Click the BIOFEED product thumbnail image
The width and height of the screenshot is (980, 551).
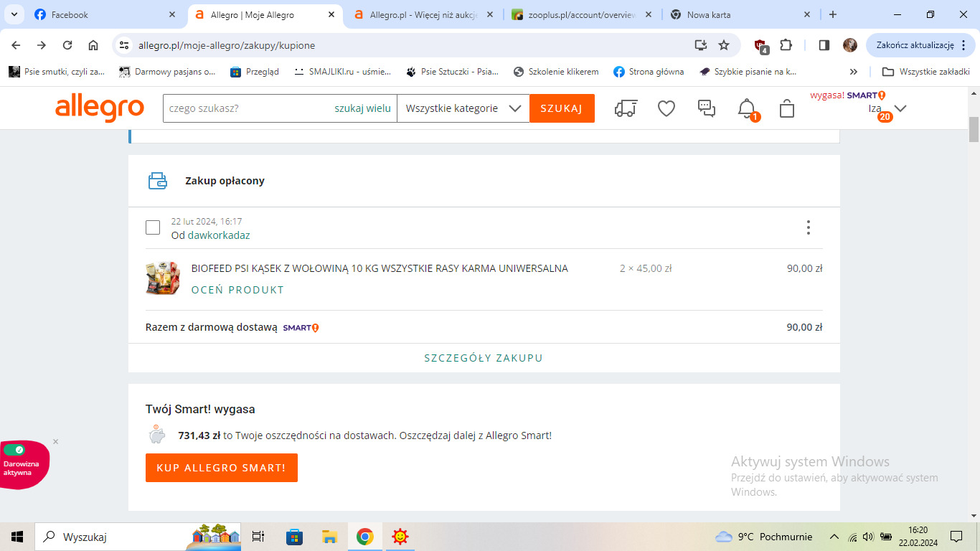pos(162,278)
